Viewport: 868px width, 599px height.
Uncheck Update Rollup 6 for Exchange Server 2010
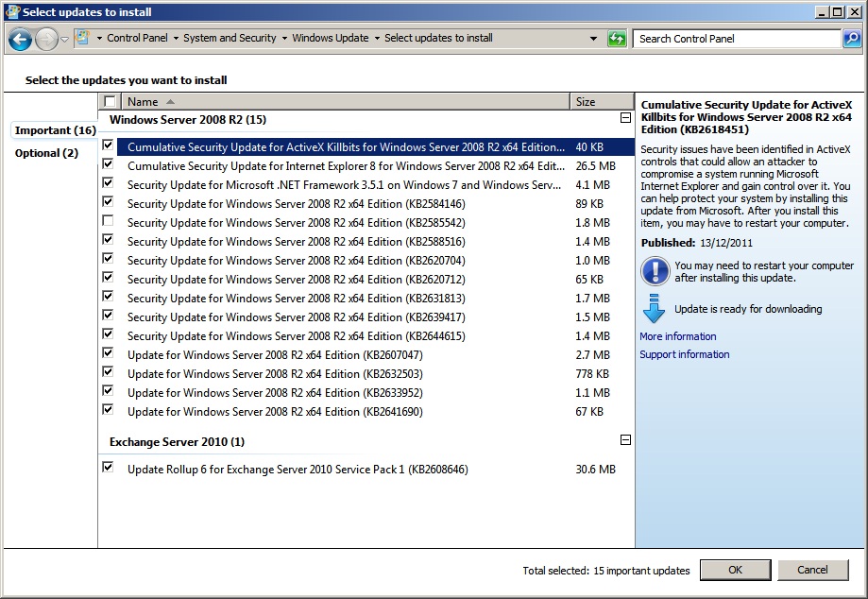tap(109, 469)
